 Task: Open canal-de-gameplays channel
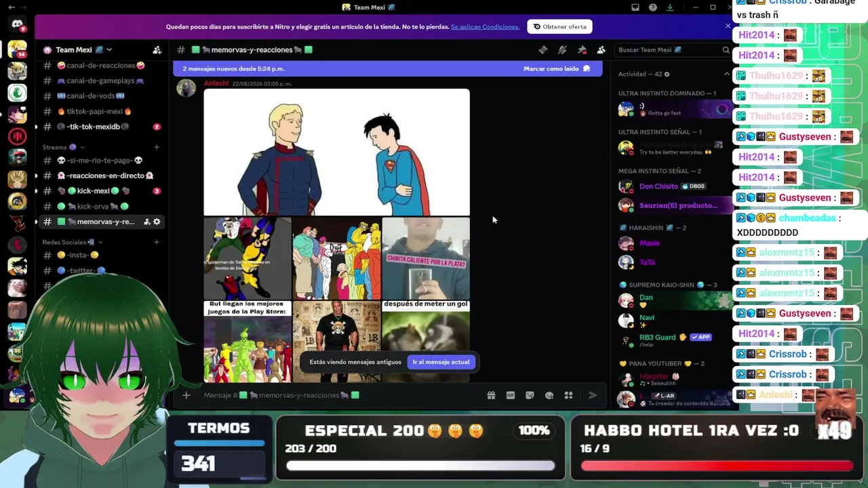point(100,81)
